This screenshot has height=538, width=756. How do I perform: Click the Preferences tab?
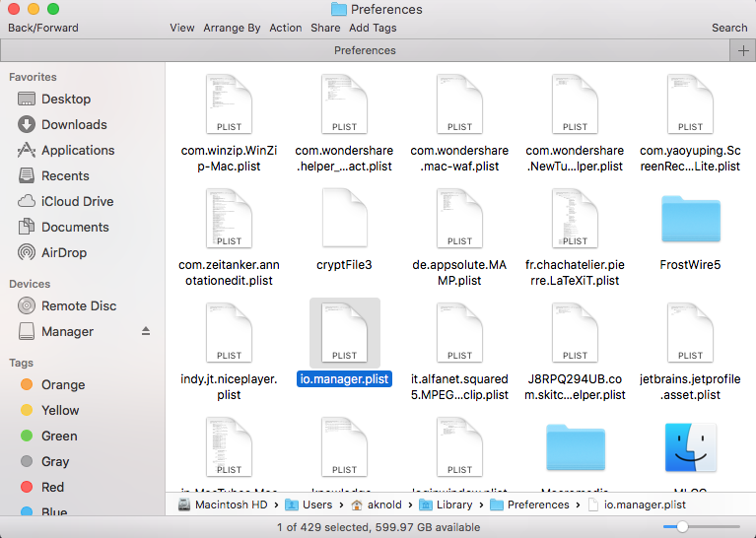click(x=365, y=50)
